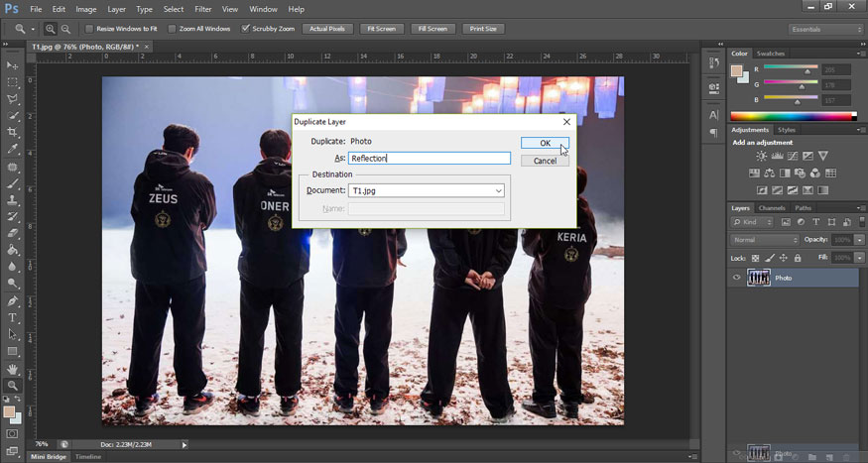Select the Crop tool

[x=13, y=132]
